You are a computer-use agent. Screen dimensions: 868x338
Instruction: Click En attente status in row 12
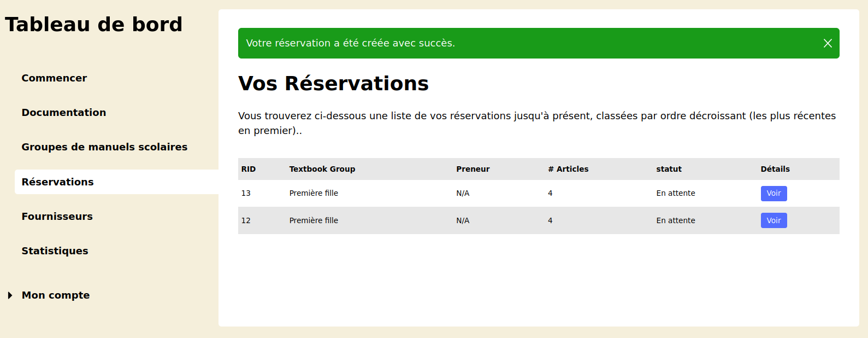pyautogui.click(x=676, y=220)
